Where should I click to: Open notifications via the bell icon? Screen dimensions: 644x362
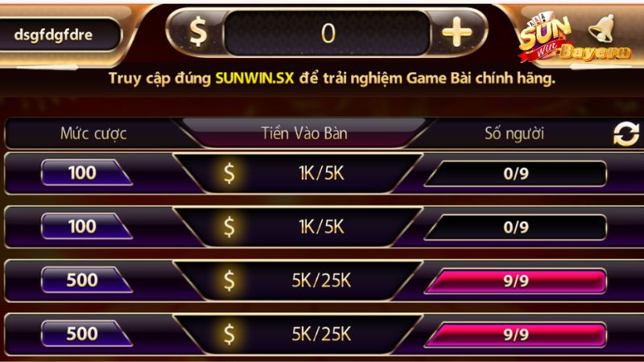point(601,28)
